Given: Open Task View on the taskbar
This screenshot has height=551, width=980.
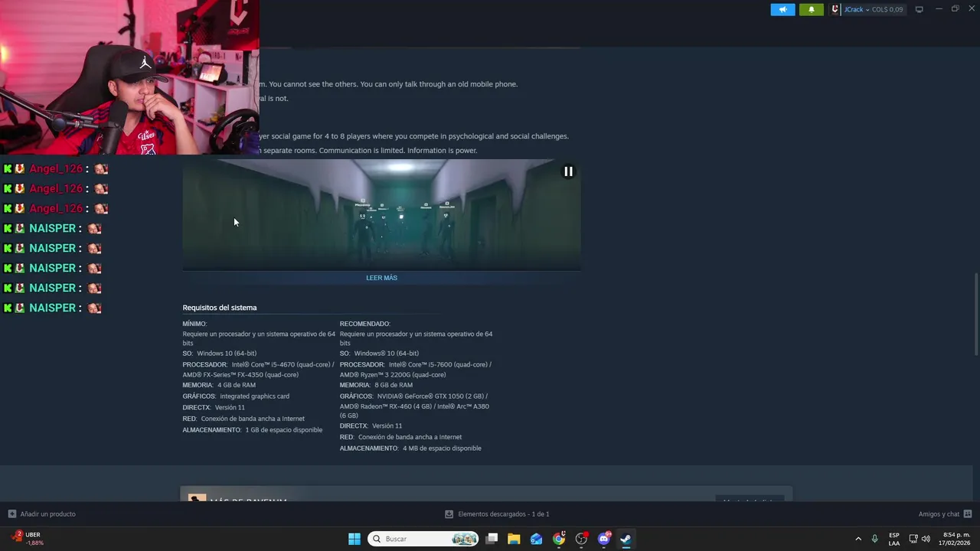Looking at the screenshot, I should click(x=492, y=539).
